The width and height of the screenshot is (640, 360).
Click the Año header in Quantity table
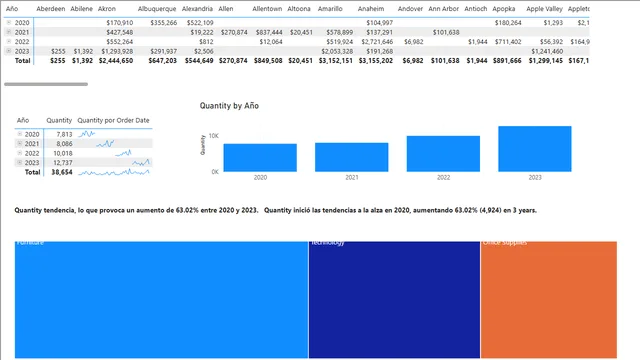(x=23, y=120)
